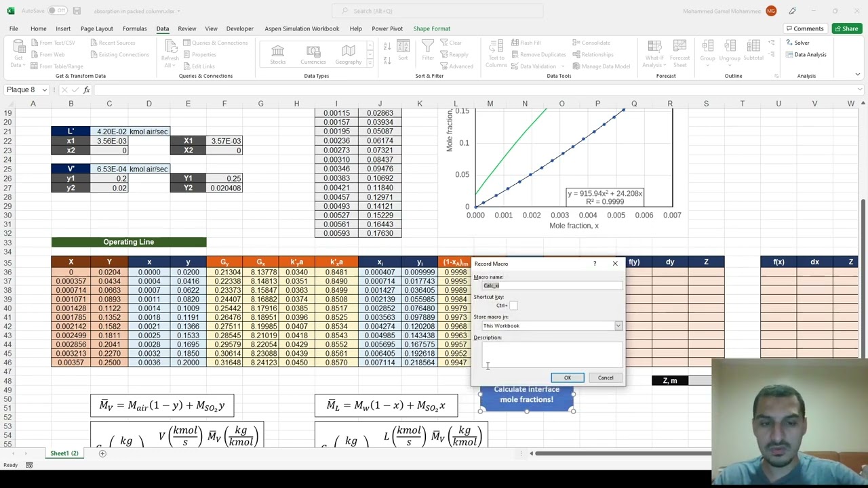Image resolution: width=868 pixels, height=488 pixels.
Task: Open the Group dropdown in Outline
Action: tap(707, 64)
